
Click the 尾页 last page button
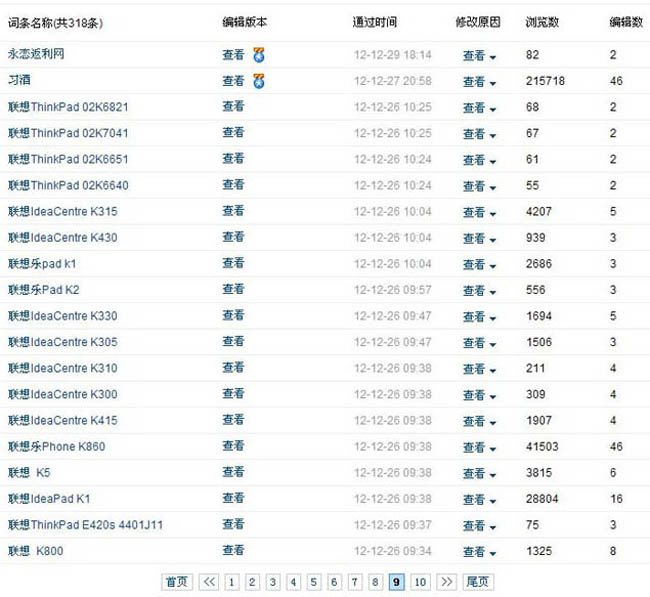pyautogui.click(x=478, y=582)
